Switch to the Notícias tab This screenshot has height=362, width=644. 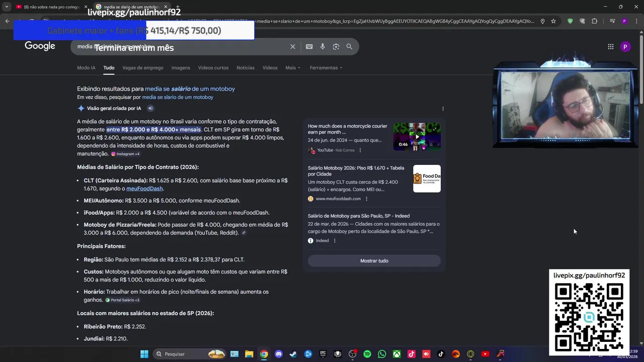pos(246,68)
